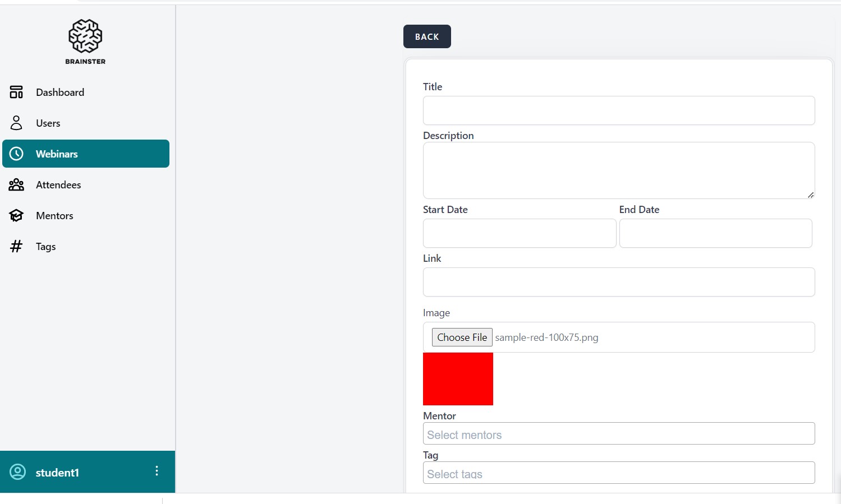
Task: Click the student1 profile avatar icon
Action: click(18, 472)
